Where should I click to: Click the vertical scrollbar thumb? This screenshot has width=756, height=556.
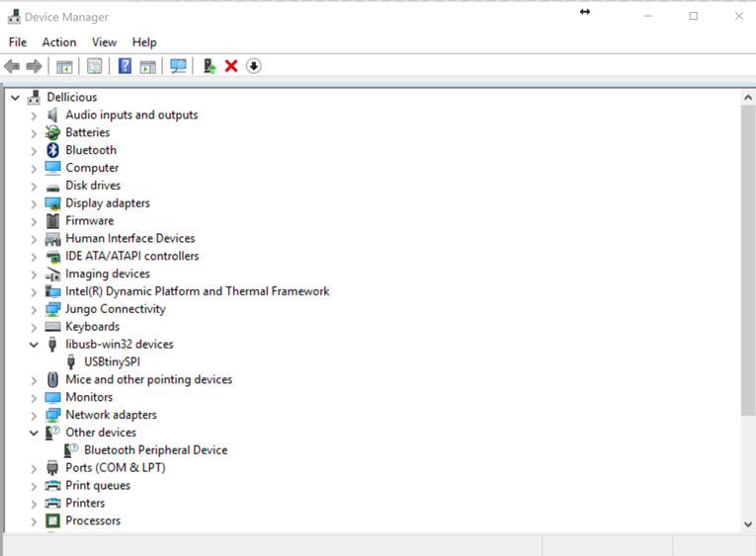(x=748, y=260)
